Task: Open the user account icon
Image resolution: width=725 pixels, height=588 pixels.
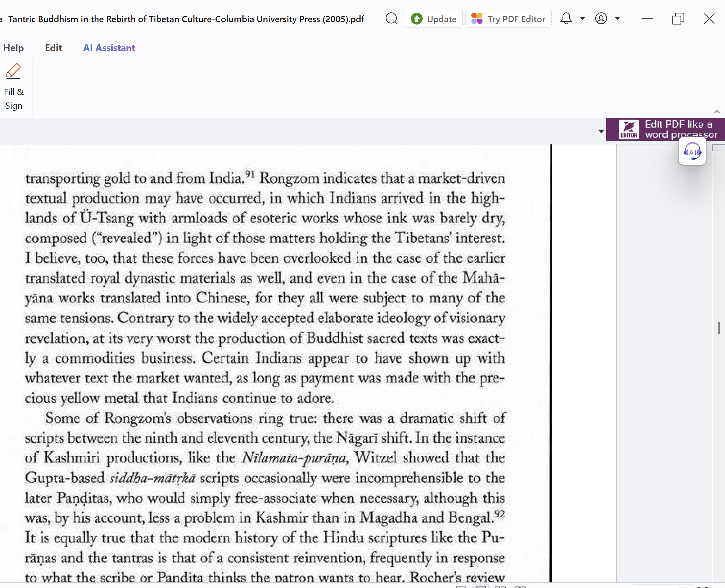Action: [x=601, y=19]
